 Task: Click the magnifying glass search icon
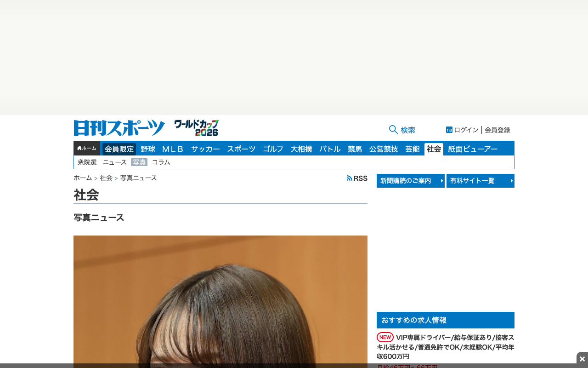pyautogui.click(x=393, y=130)
